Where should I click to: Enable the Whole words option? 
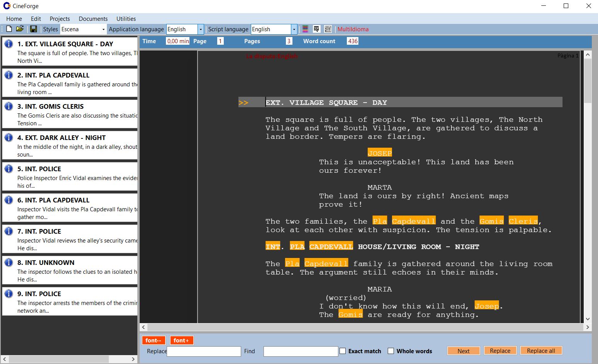[391, 351]
